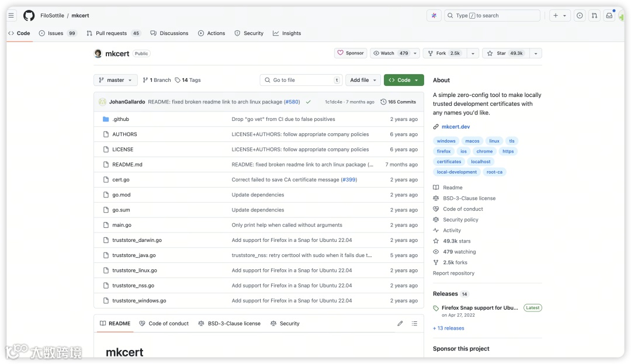
Task: Open the 1 Branch link
Action: (157, 80)
